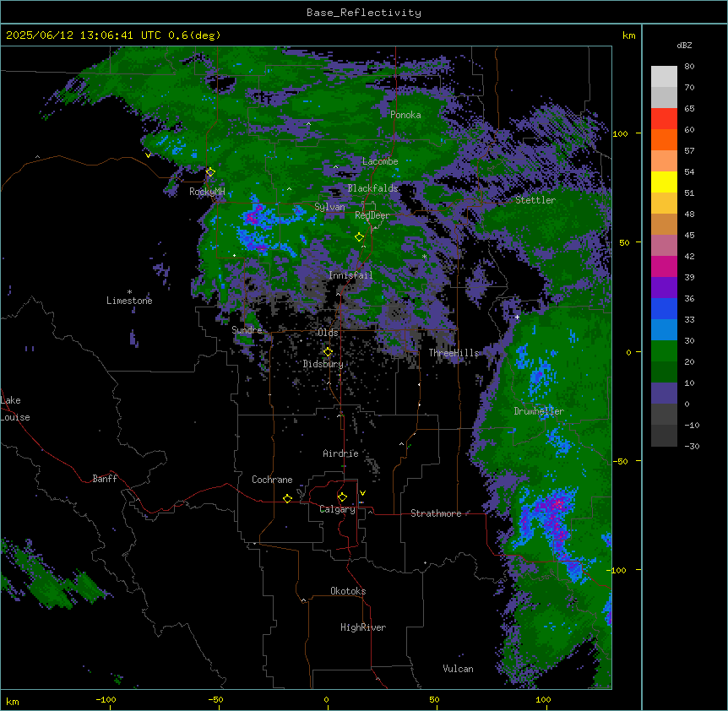This screenshot has width=728, height=711.
Task: Click the 45 value in dBZ legend
Action: (689, 236)
